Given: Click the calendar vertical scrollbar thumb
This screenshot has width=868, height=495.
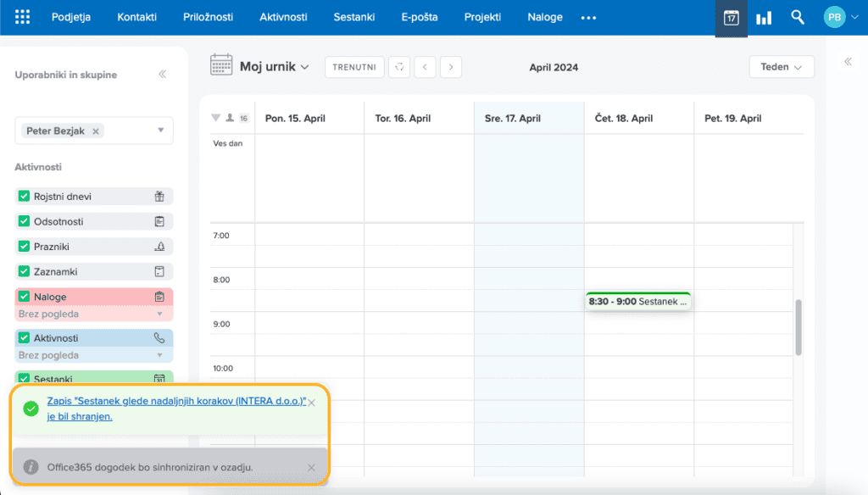Looking at the screenshot, I should click(x=798, y=328).
